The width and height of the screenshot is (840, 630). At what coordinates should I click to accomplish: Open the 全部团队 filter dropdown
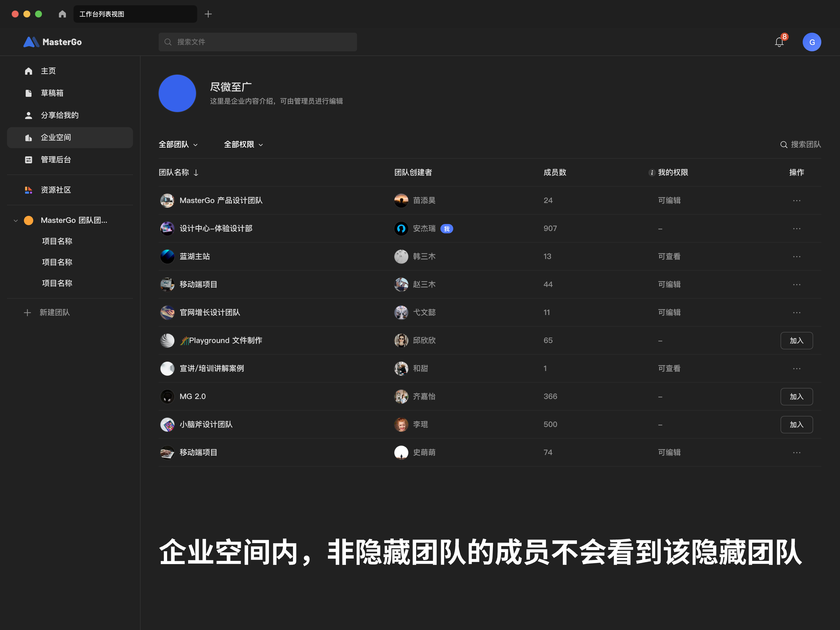178,145
